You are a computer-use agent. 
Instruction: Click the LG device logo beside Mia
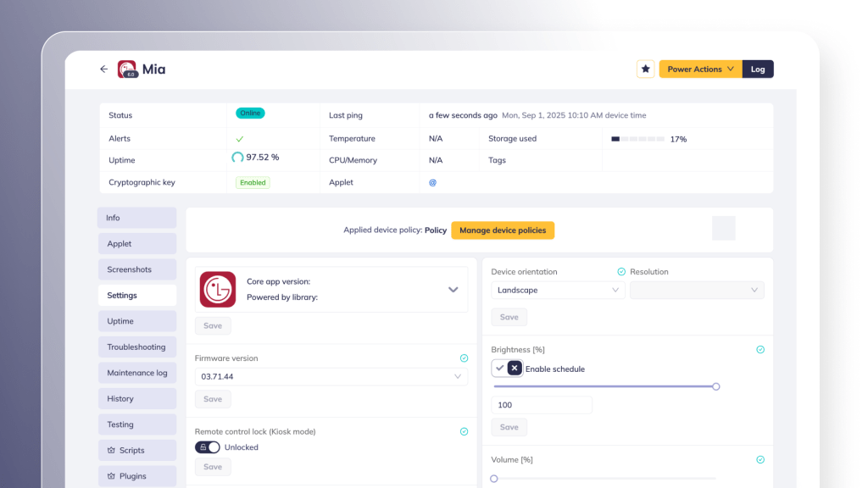click(127, 69)
